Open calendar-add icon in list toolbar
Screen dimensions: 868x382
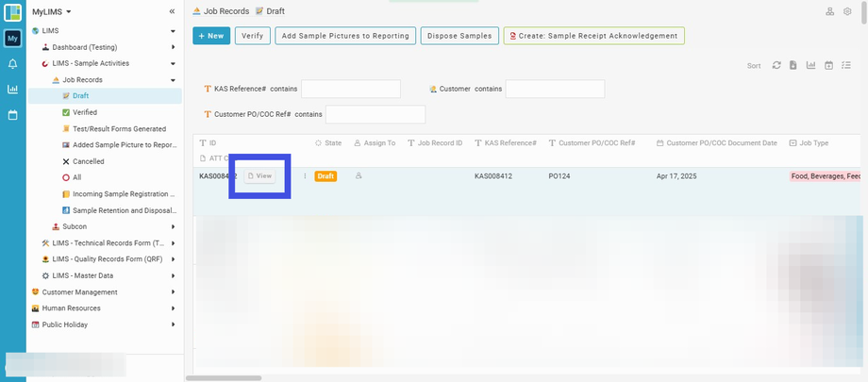coord(828,65)
